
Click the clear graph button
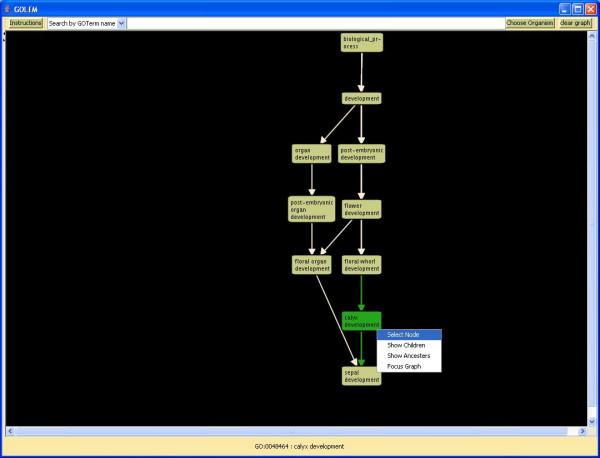coord(575,23)
